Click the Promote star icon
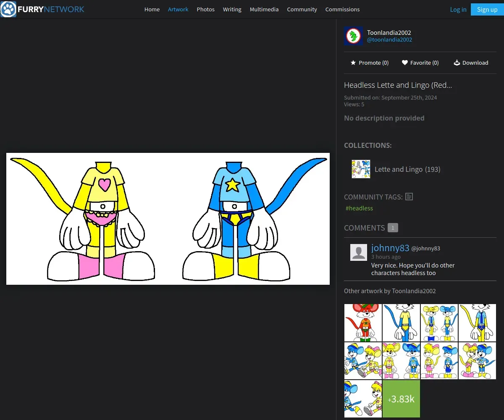The width and height of the screenshot is (504, 420). pos(353,63)
